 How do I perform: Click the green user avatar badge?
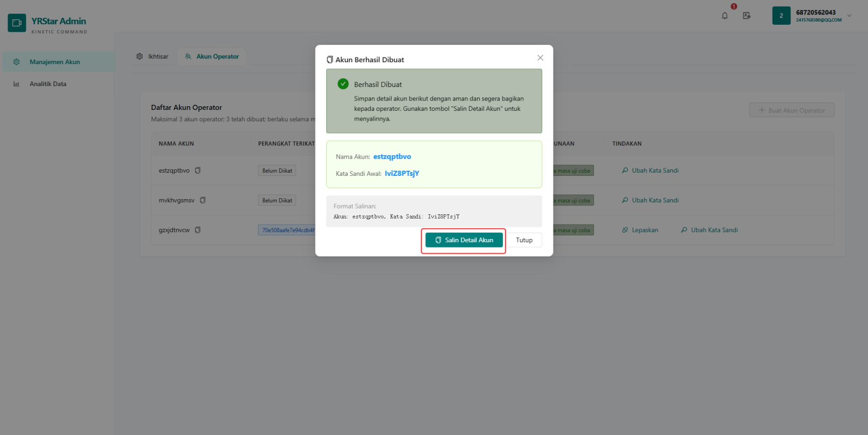click(781, 15)
